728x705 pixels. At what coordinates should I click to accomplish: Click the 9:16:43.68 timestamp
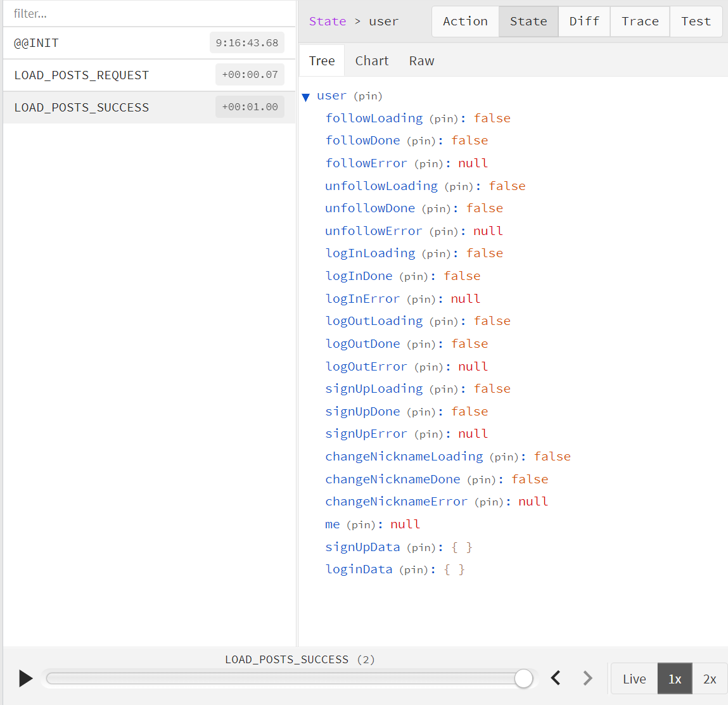246,42
